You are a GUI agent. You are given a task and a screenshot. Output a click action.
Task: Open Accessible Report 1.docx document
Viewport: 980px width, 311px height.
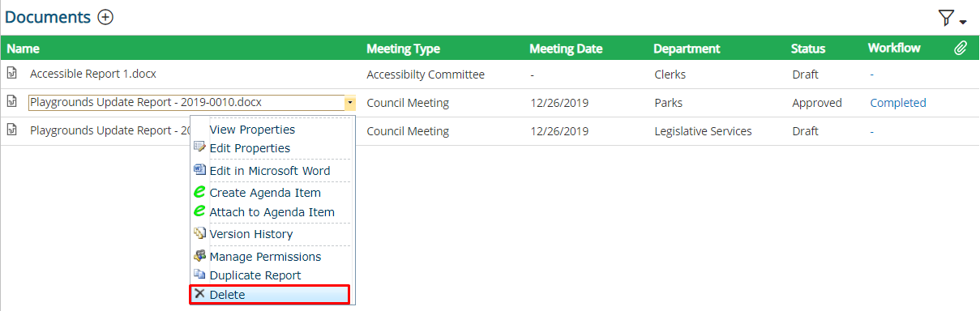pos(93,74)
